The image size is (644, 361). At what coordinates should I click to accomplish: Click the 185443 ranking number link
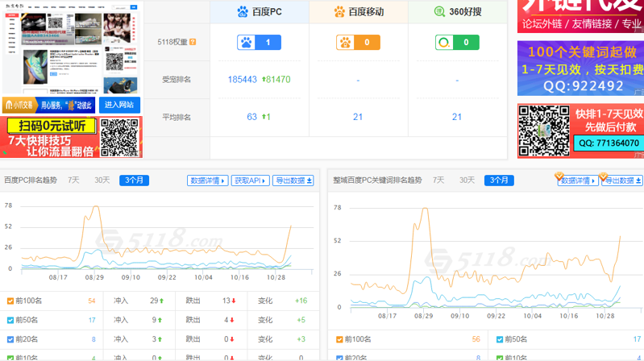(x=243, y=79)
